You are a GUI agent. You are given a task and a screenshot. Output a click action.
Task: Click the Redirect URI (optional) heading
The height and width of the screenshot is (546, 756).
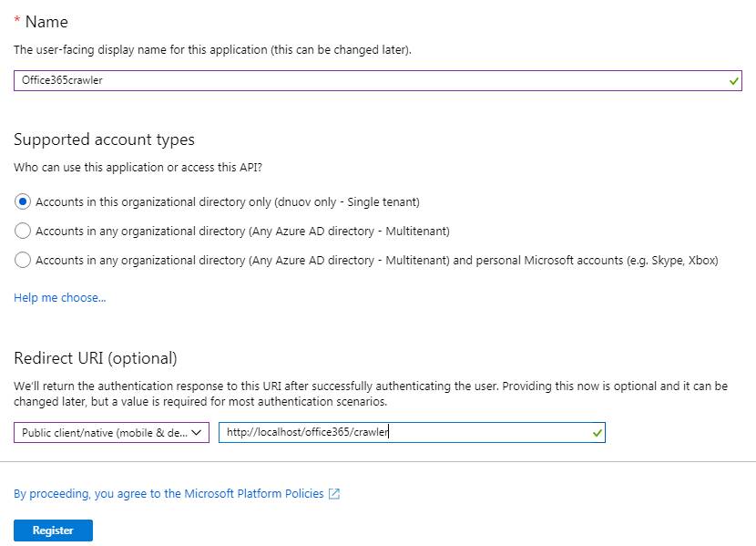point(96,358)
